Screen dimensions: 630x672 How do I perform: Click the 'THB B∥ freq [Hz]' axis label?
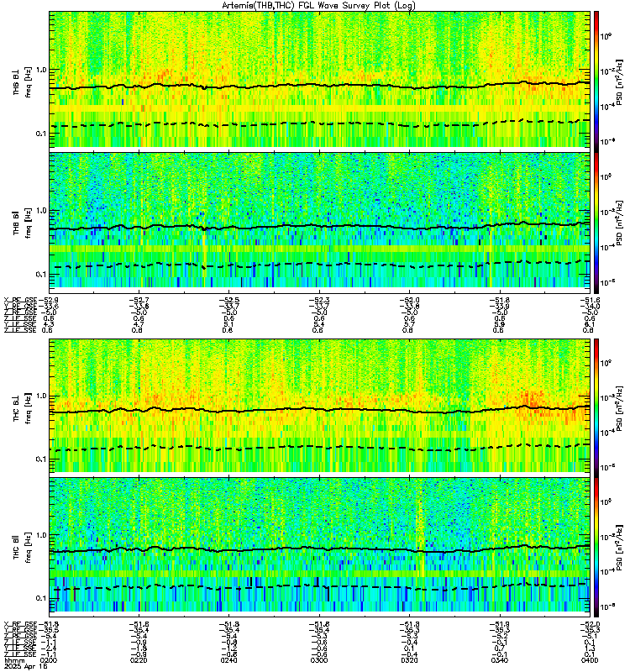tap(22, 223)
